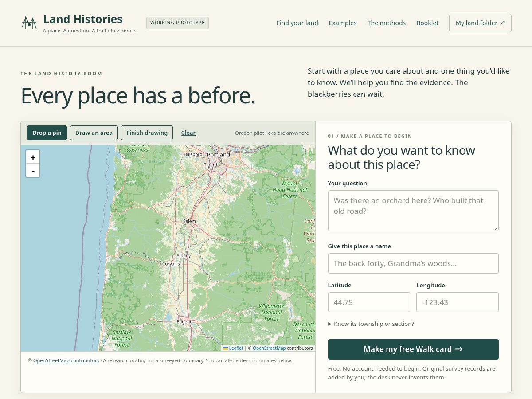
Task: Open the Booklet page
Action: pyautogui.click(x=427, y=23)
